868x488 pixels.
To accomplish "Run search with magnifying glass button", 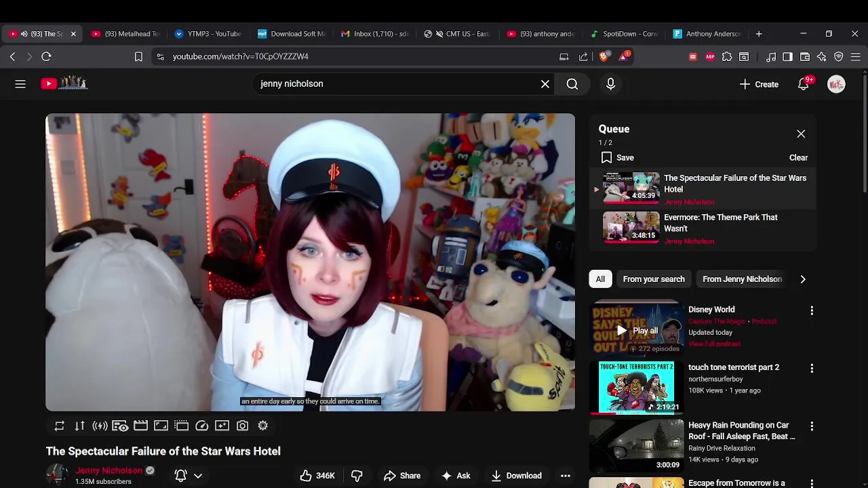I will pos(572,84).
